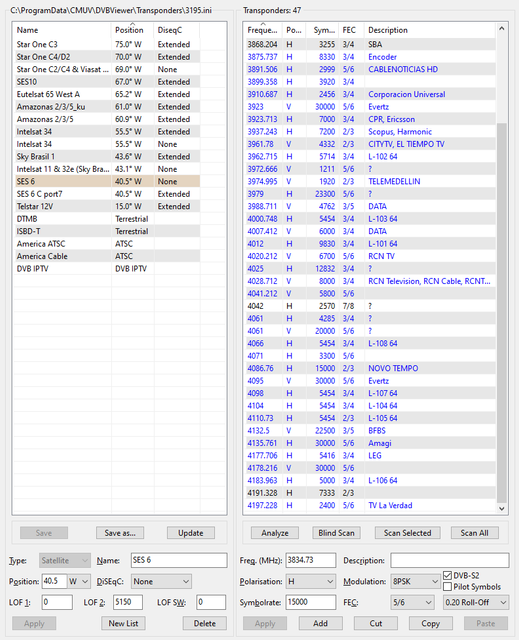Image resolution: width=519 pixels, height=640 pixels.
Task: Click the FEC column header
Action: (351, 30)
